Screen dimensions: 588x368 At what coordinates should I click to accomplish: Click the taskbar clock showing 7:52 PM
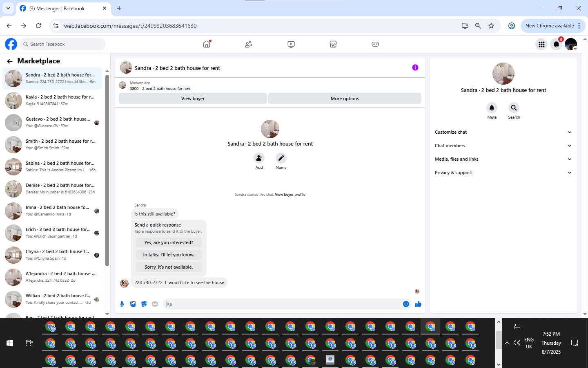click(551, 343)
